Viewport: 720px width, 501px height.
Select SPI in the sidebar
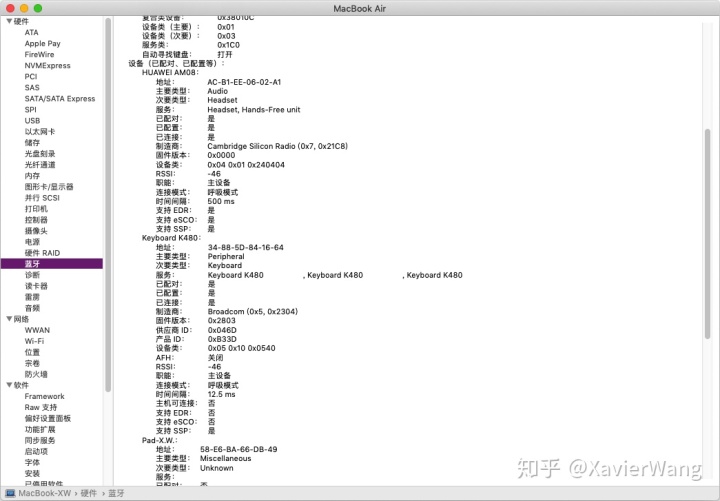click(30, 109)
